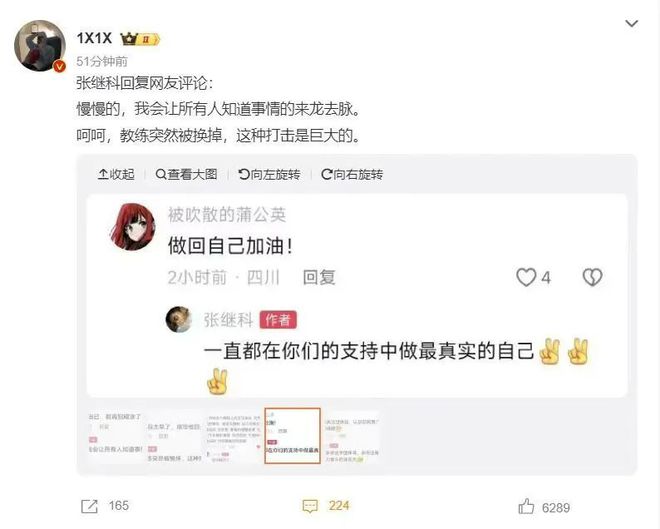Image resolution: width=660 pixels, height=529 pixels.
Task: Collapse the image with 收起
Action: click(x=116, y=174)
